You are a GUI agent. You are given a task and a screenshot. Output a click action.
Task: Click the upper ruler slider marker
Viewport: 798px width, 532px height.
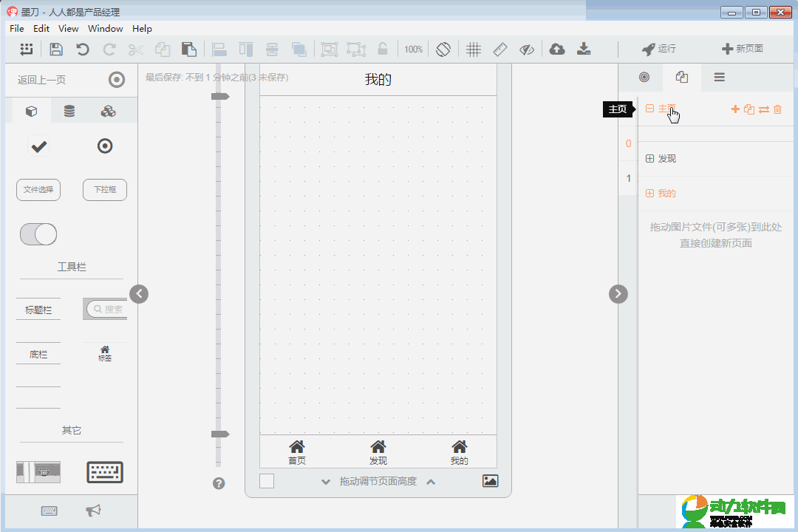click(x=220, y=96)
